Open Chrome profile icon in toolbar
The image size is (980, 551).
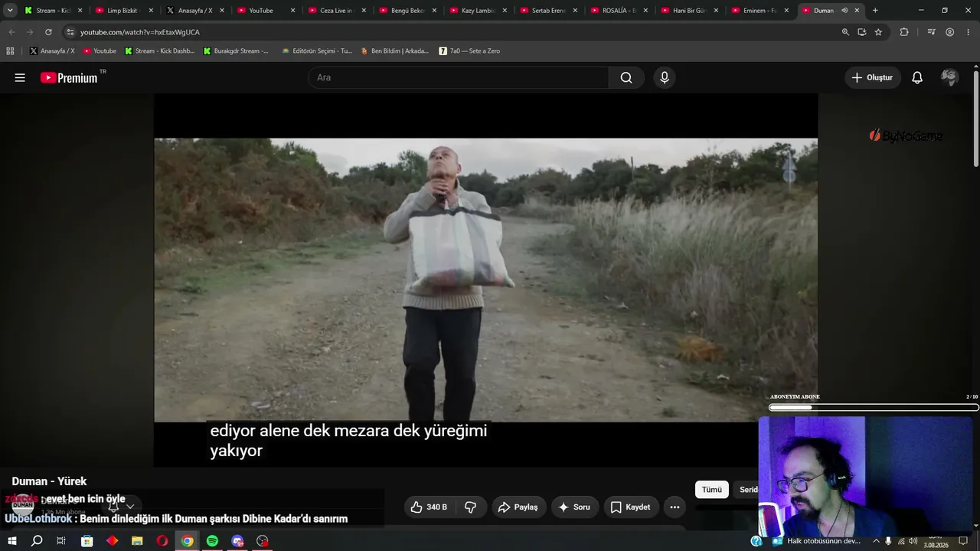[x=949, y=32]
